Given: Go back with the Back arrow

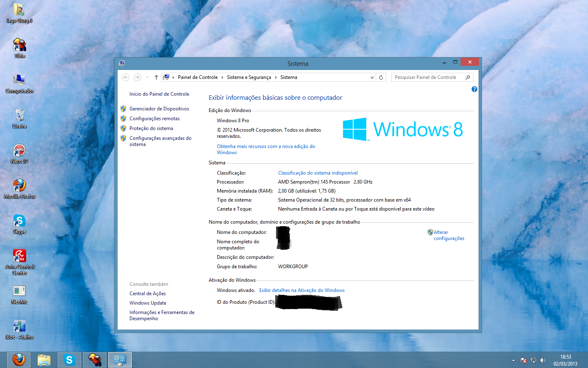Looking at the screenshot, I should point(126,77).
